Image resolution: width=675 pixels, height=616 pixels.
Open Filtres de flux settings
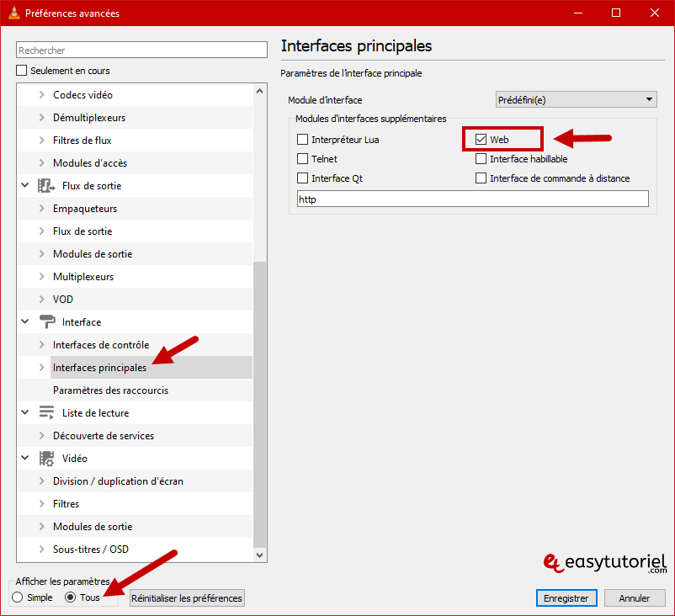(82, 141)
